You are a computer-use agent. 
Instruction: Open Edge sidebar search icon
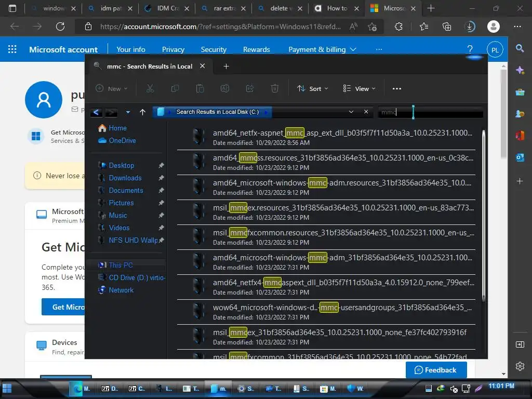click(x=520, y=48)
